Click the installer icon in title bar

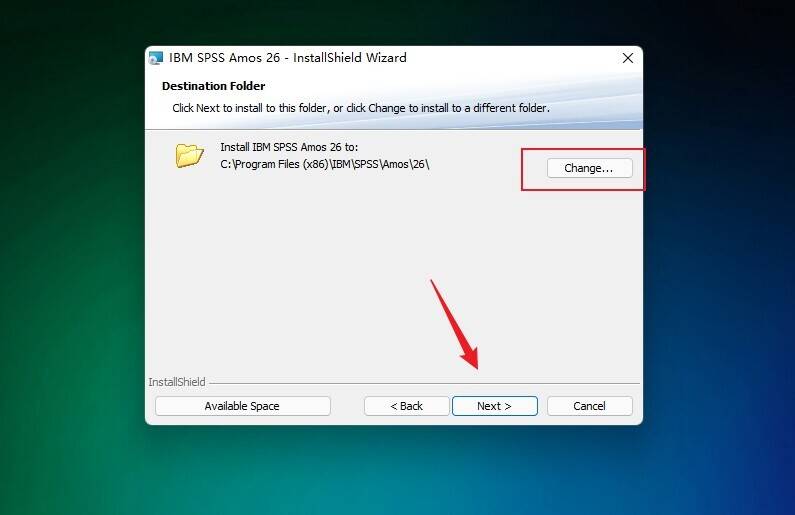[x=156, y=58]
